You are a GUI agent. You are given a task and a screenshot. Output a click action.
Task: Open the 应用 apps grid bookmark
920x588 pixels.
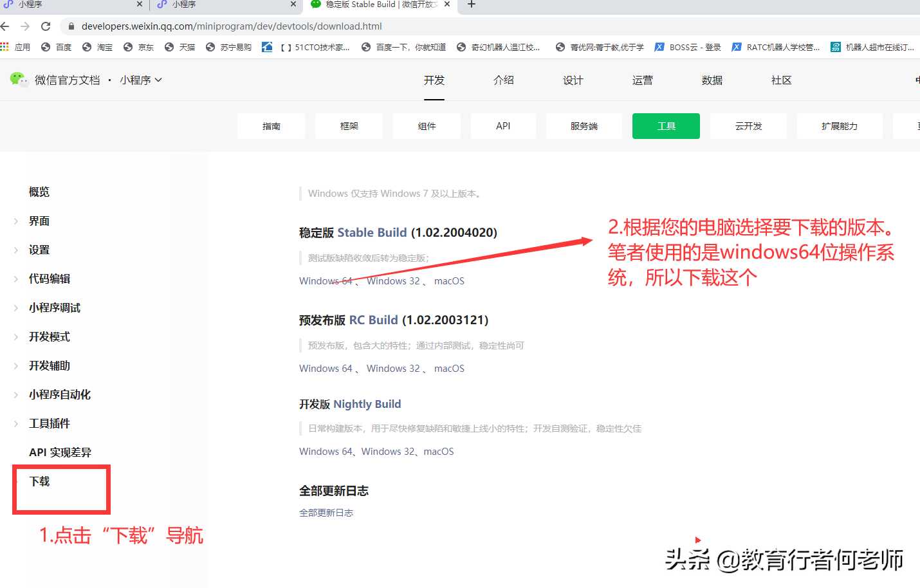point(15,47)
